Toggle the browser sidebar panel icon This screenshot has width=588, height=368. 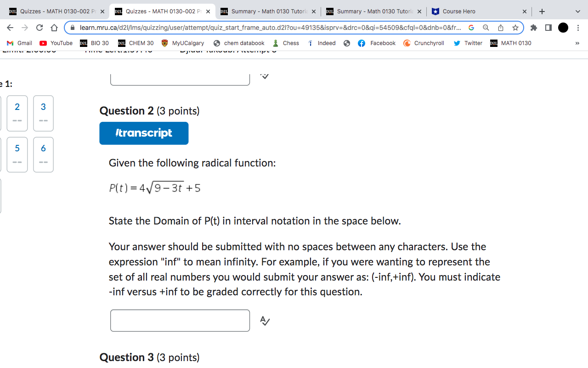[548, 28]
